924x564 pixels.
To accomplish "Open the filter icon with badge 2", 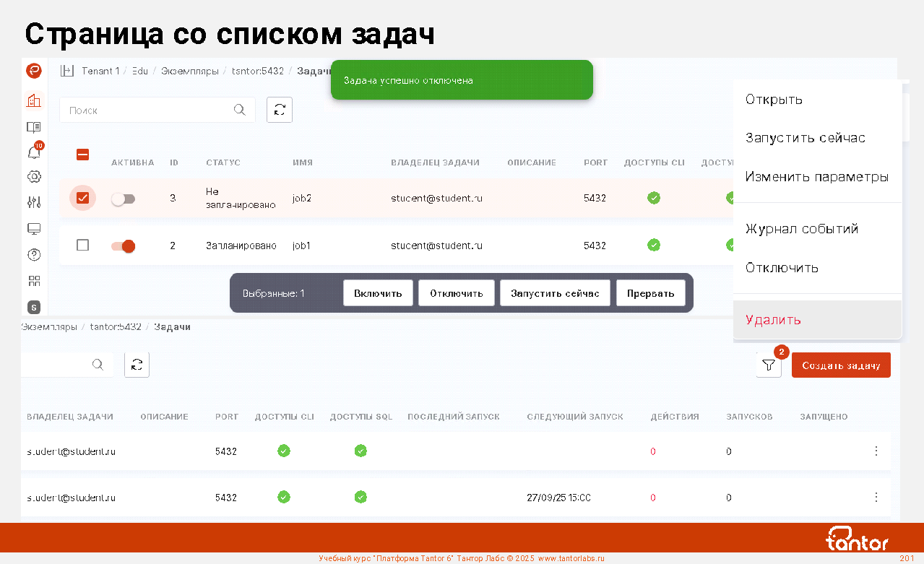I will [769, 365].
